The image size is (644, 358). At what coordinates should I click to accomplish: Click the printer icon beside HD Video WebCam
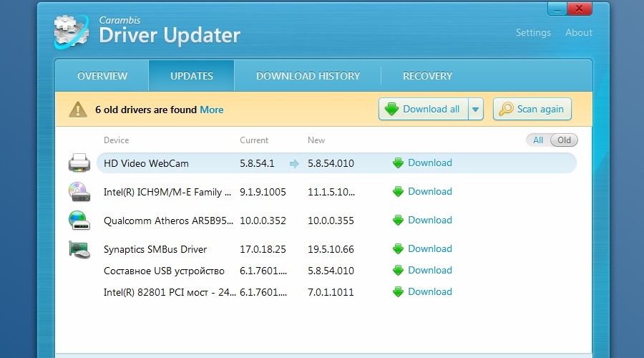(x=79, y=163)
